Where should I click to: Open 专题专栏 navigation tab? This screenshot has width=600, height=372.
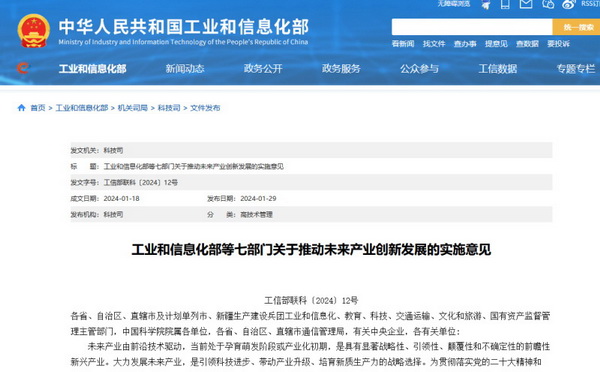coord(576,69)
